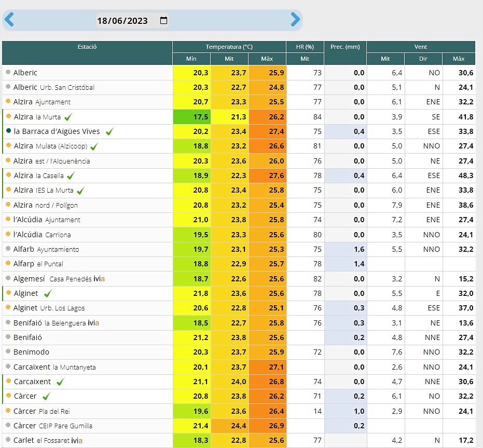483x448 pixels.
Task: Sort by Vent Dir column header
Action: coord(423,59)
